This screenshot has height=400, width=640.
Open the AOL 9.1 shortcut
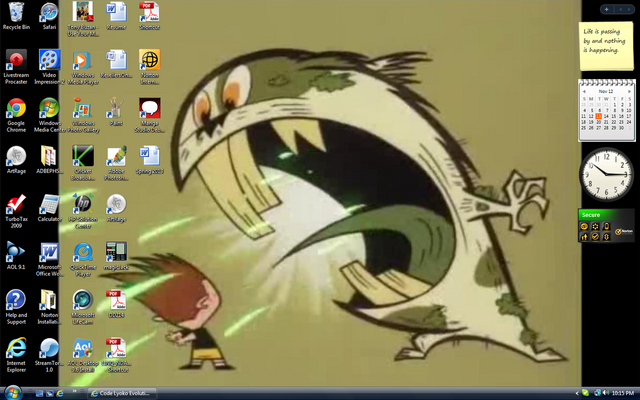click(x=16, y=256)
